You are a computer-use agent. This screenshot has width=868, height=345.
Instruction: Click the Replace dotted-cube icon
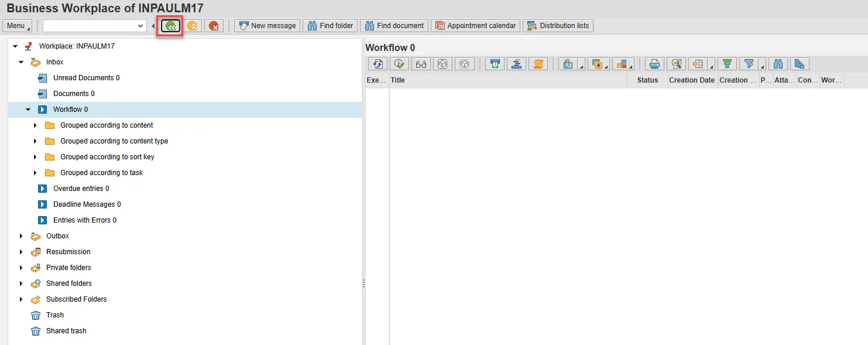coord(464,64)
